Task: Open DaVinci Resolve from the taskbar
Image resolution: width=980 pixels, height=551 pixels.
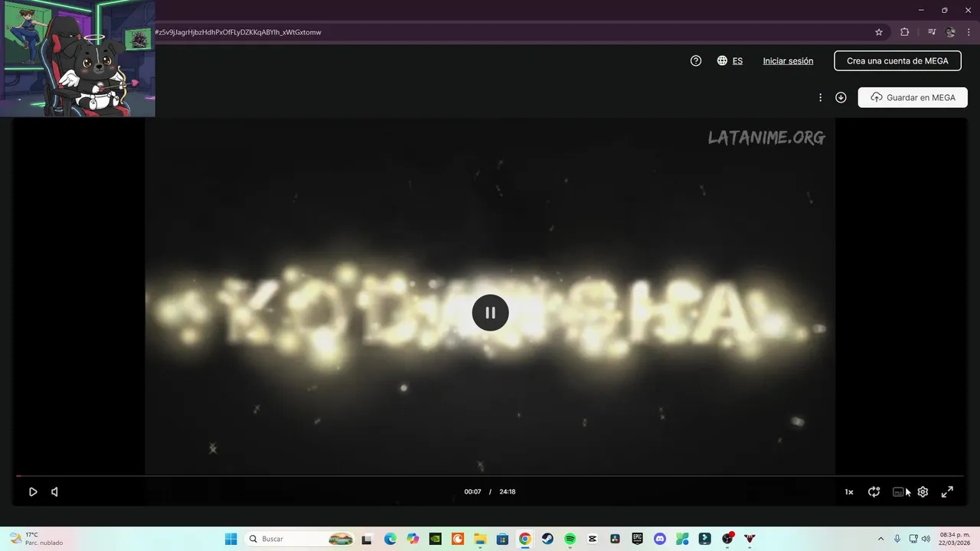Action: pyautogui.click(x=615, y=539)
